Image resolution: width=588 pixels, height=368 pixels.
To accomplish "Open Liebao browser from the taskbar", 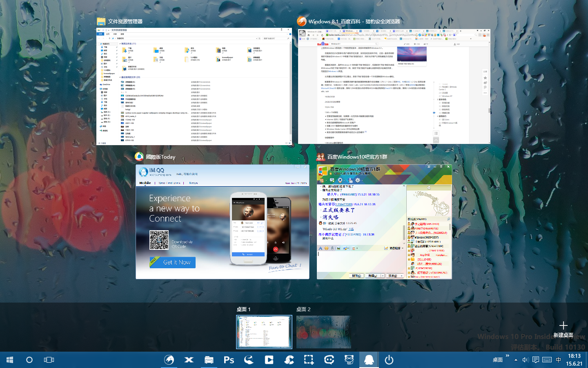I will (x=169, y=360).
